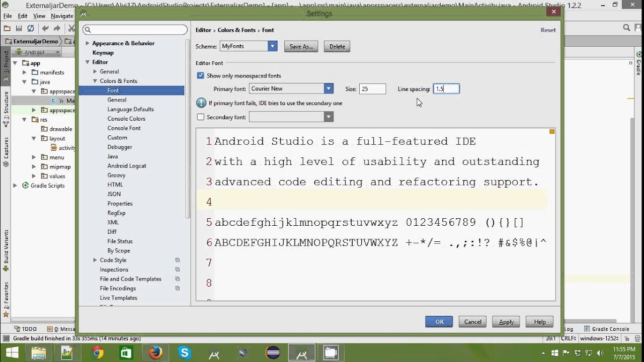Open Windows Start button

(x=12, y=353)
